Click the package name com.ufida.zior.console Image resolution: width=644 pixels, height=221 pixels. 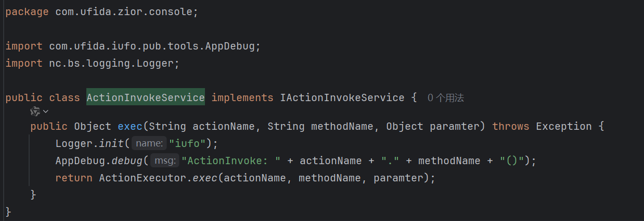[124, 11]
